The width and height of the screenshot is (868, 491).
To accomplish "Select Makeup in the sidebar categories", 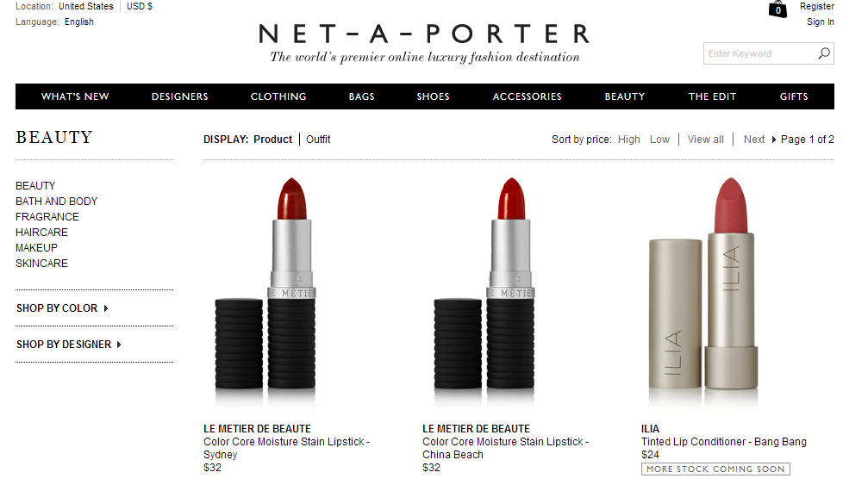I will 36,248.
